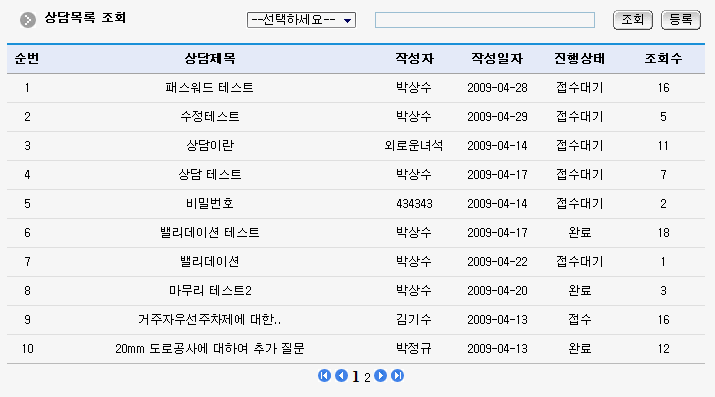This screenshot has height=397, width=715.
Task: Go to previous page arrow icon
Action: coord(341,376)
